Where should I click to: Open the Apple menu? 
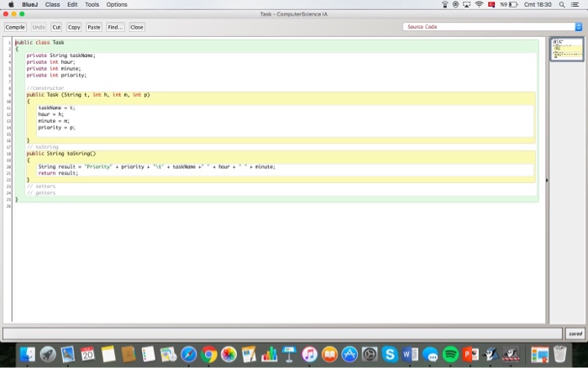click(11, 4)
